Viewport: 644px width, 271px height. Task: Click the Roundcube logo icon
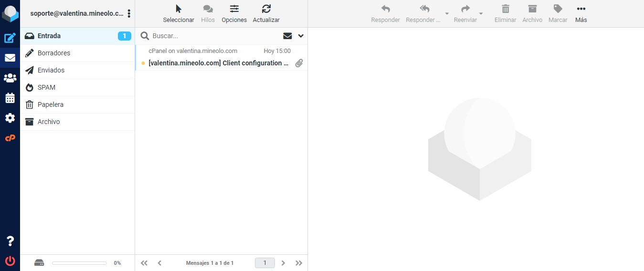(10, 14)
